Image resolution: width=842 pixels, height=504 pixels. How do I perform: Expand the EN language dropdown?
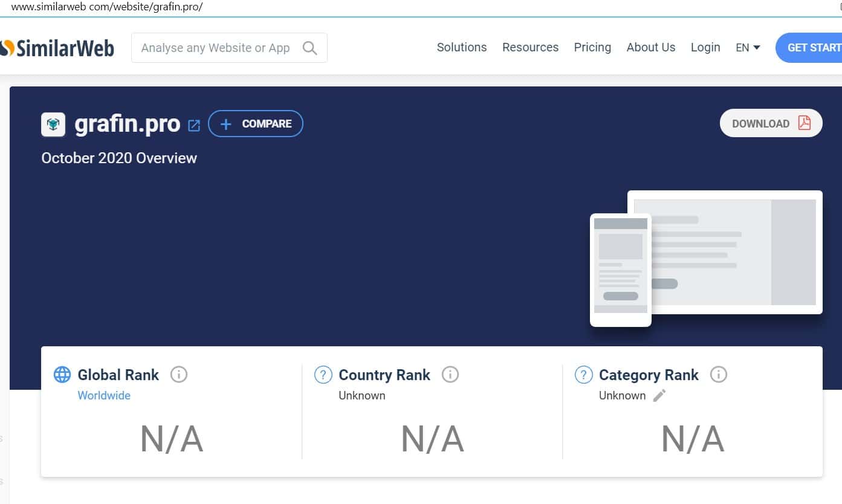748,47
